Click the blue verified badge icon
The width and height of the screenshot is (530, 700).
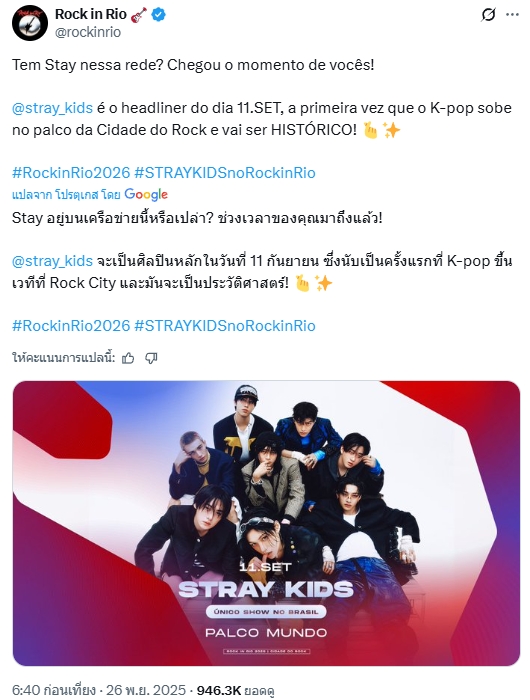[159, 15]
